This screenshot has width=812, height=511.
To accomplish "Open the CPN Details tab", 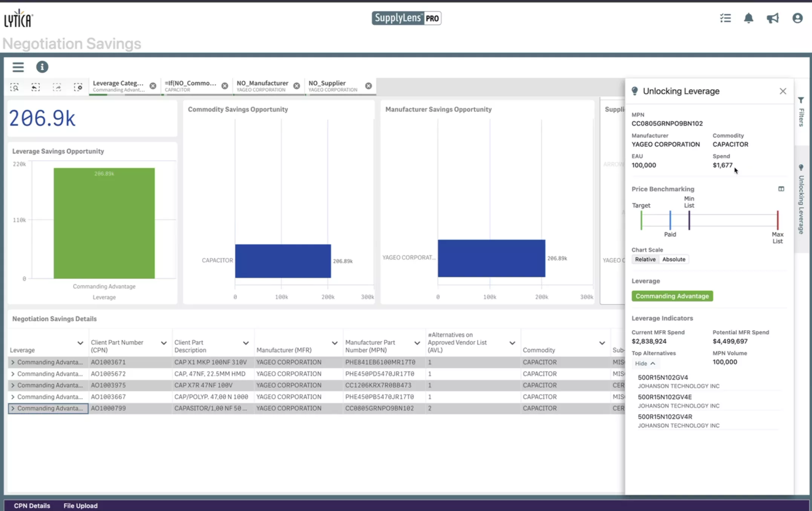I will [x=32, y=505].
